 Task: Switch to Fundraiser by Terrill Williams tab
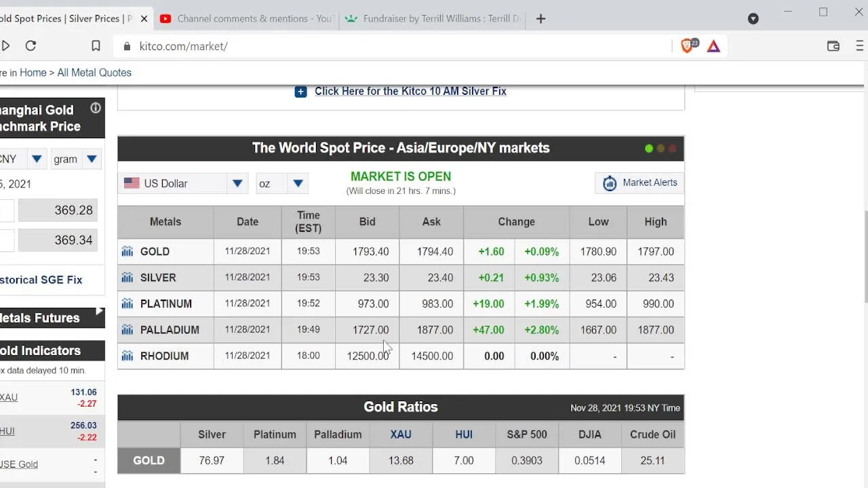pos(433,19)
